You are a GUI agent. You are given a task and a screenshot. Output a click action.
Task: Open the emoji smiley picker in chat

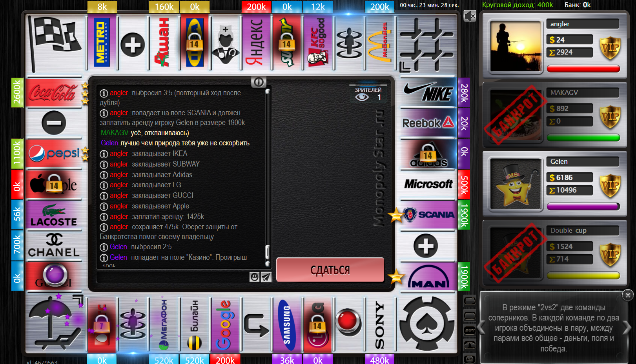255,277
